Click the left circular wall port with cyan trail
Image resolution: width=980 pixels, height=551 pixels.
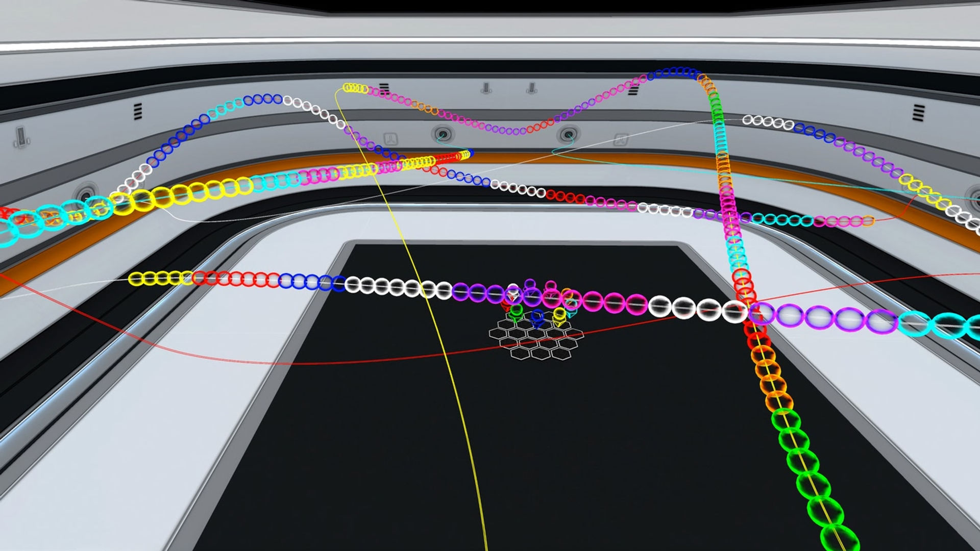point(442,135)
